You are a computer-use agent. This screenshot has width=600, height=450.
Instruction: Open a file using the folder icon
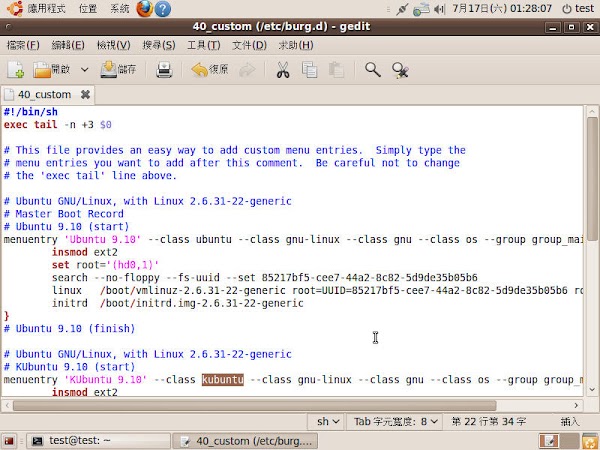click(51, 70)
